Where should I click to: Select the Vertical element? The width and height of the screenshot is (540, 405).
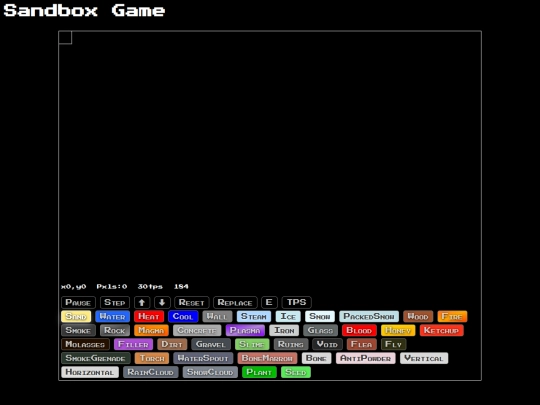pos(424,358)
